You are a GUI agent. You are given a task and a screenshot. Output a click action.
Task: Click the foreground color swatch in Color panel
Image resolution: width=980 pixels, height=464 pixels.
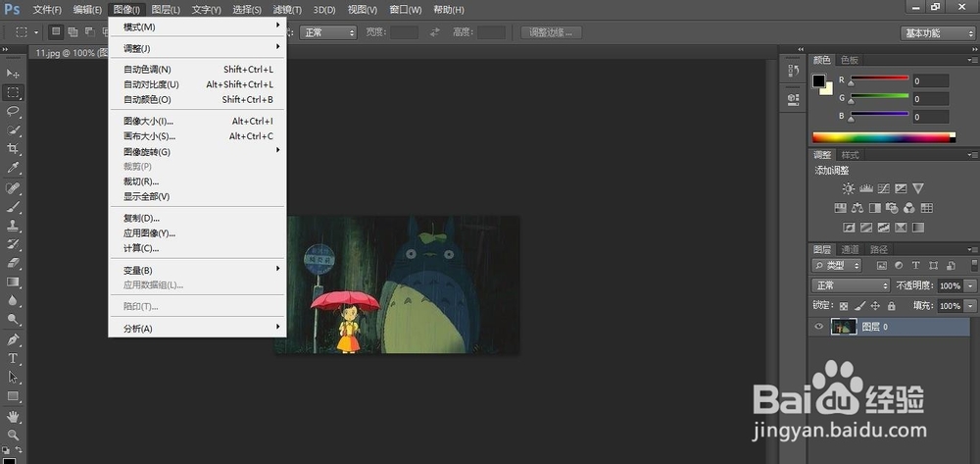coord(818,81)
